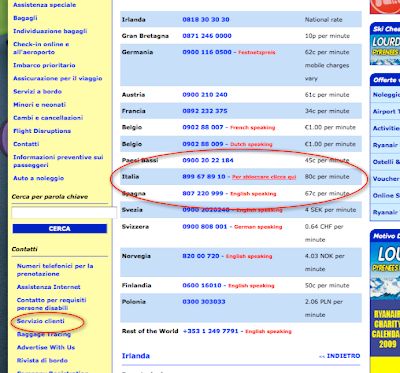Open the Noleggio offer link on right
The height and width of the screenshot is (373, 400).
[x=386, y=95]
